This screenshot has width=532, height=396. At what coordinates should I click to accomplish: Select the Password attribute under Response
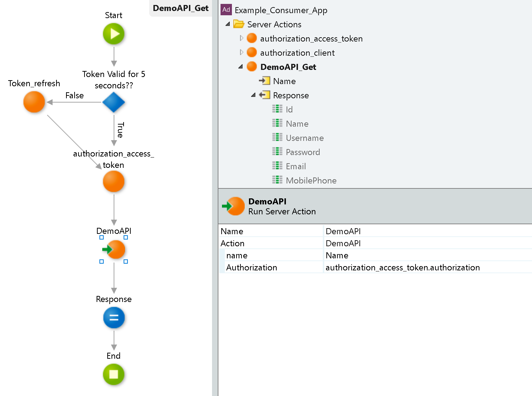(303, 152)
